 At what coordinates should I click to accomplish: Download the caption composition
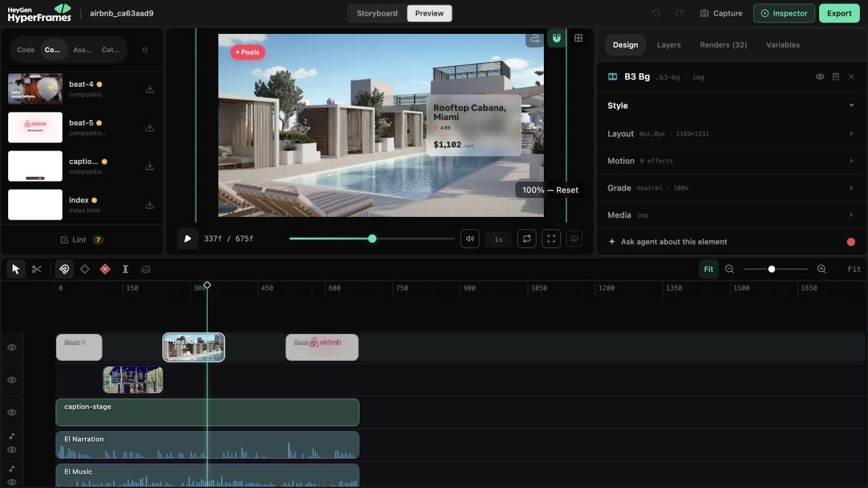pos(150,166)
